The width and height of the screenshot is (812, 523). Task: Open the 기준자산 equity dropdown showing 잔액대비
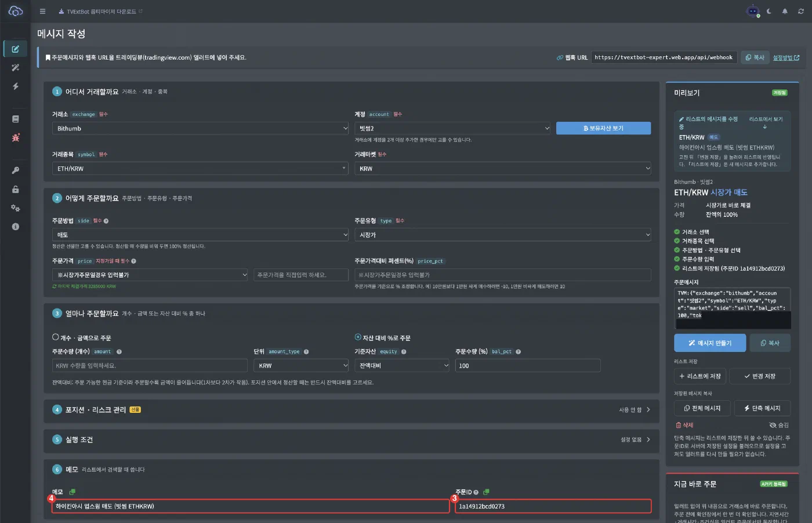point(402,365)
